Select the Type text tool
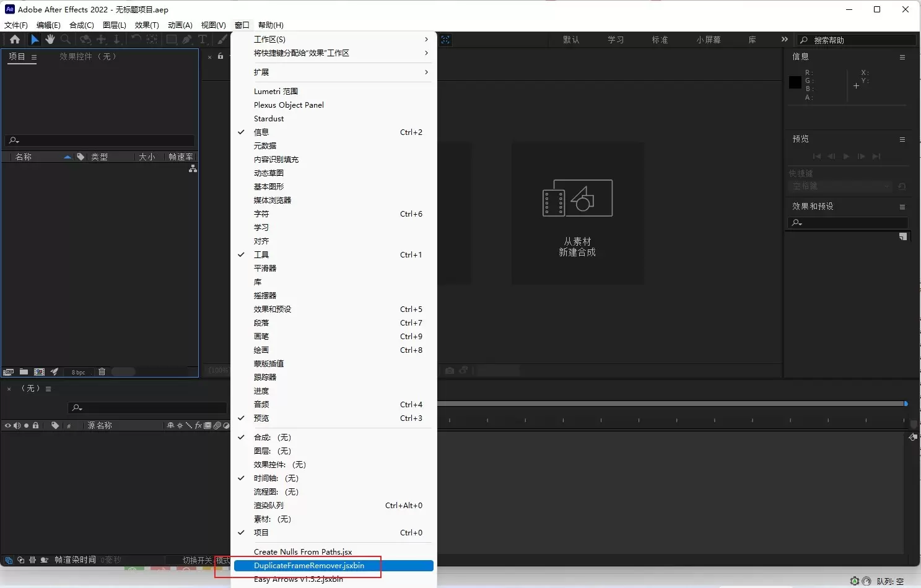The height and width of the screenshot is (588, 921). coord(203,40)
